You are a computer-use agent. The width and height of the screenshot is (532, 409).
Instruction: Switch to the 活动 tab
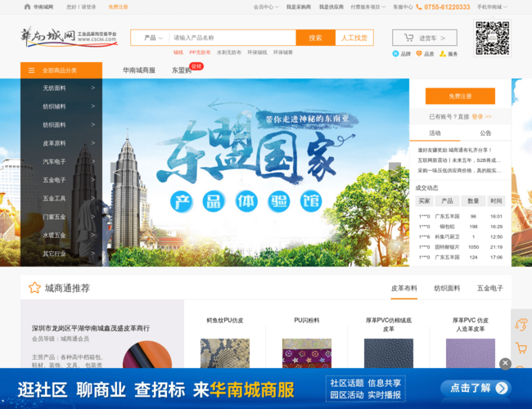(x=435, y=133)
